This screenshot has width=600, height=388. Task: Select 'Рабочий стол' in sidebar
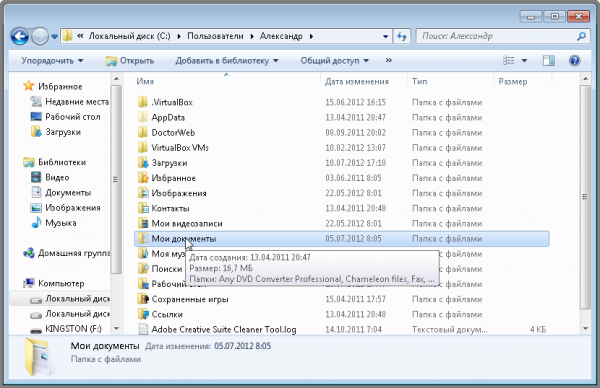[73, 117]
